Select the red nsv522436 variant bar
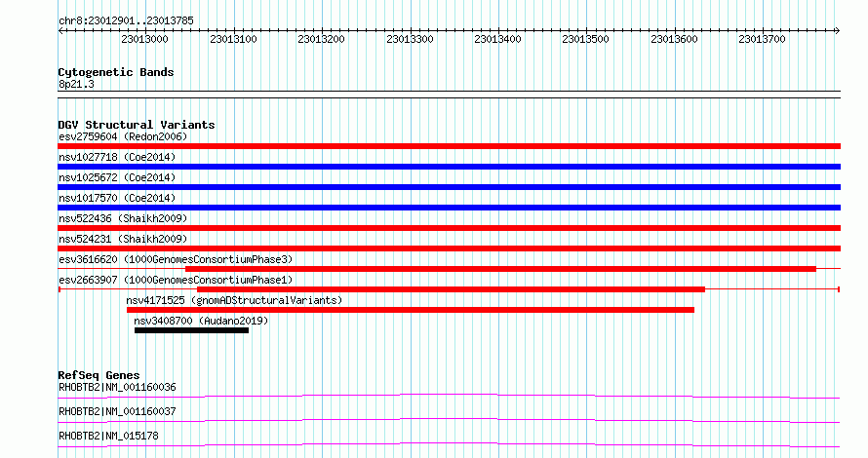The height and width of the screenshot is (458, 868). [449, 228]
